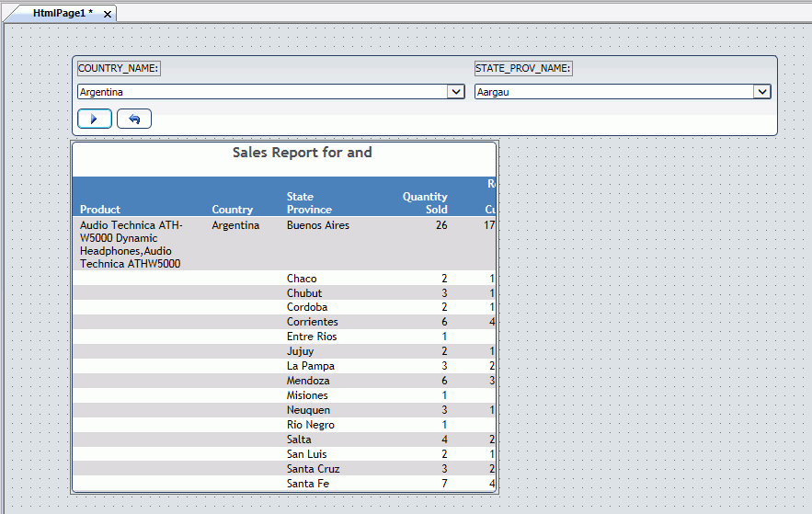Click the State Province column header

pos(309,203)
